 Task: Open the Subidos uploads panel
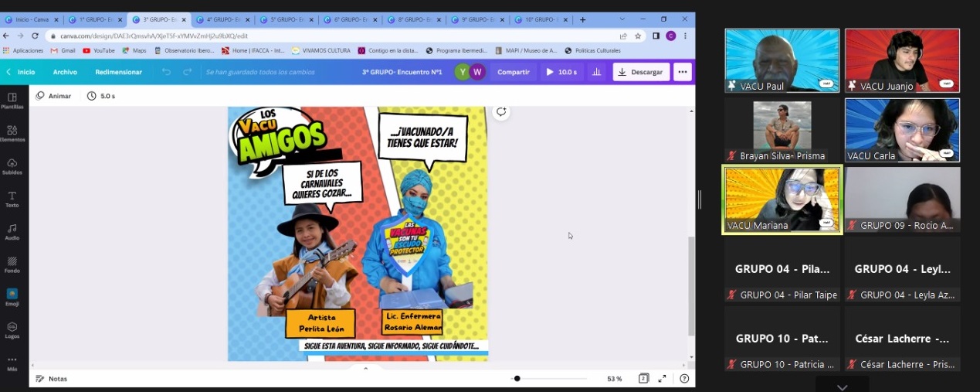[x=12, y=166]
